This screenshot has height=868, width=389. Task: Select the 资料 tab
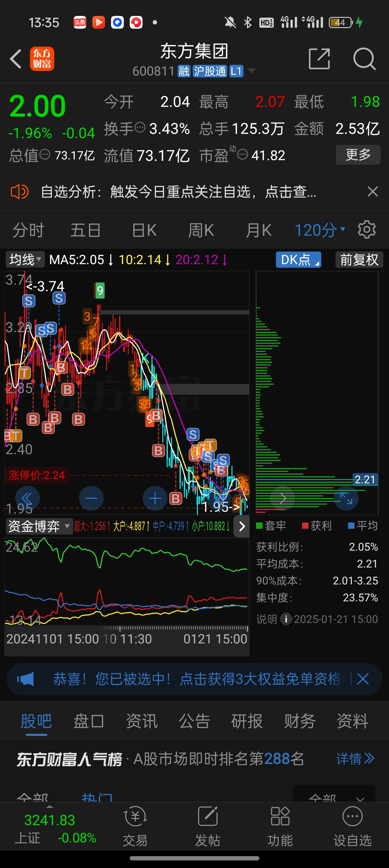pyautogui.click(x=352, y=721)
